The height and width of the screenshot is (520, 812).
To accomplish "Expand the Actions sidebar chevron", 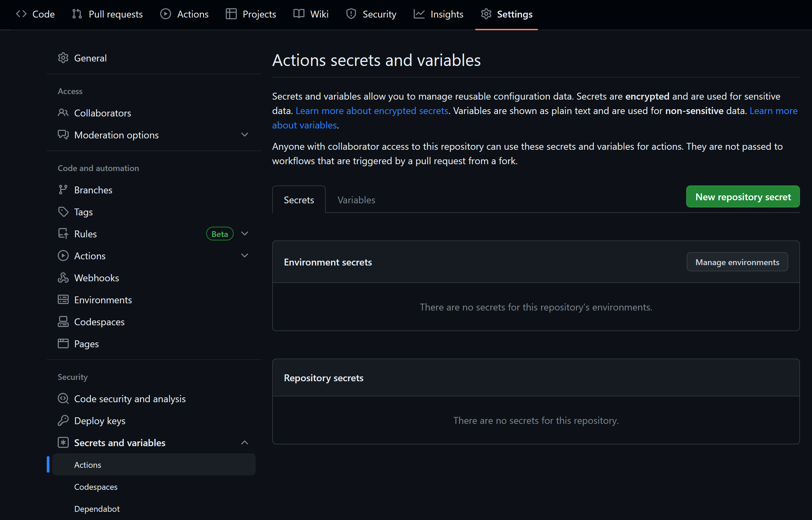I will (x=245, y=256).
